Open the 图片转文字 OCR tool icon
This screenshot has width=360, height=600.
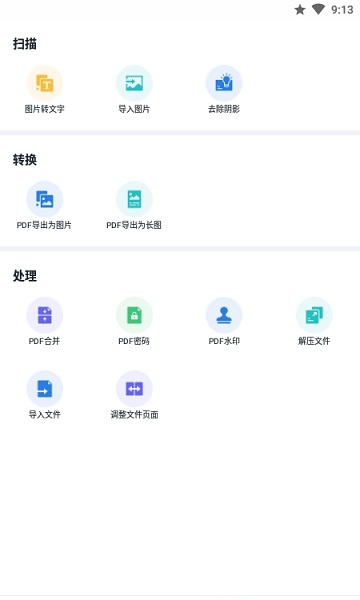tap(45, 83)
